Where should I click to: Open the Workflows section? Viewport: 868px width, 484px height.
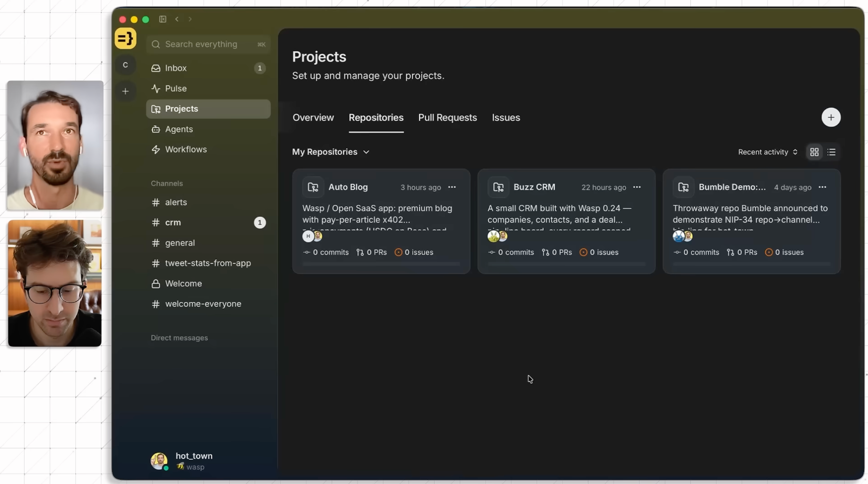pyautogui.click(x=208, y=149)
